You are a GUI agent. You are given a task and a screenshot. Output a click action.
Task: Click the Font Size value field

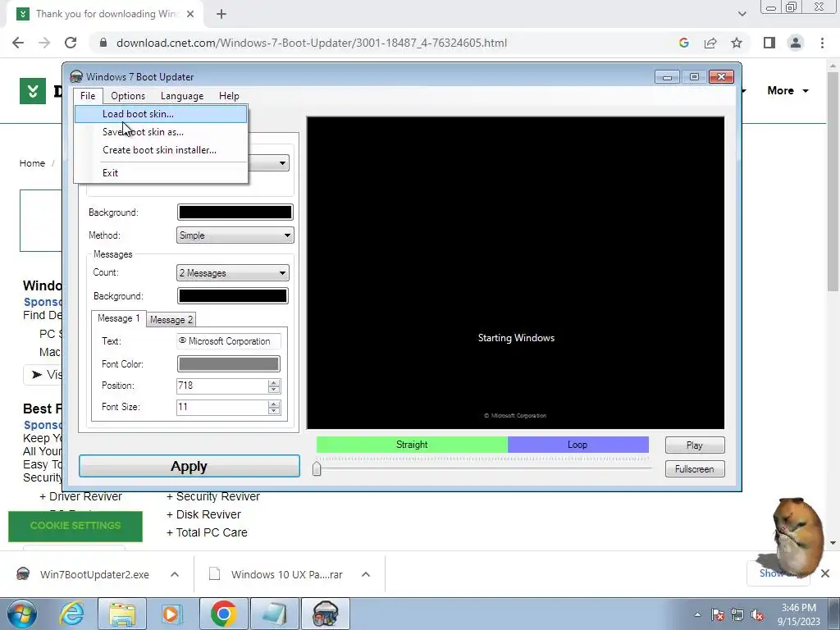click(221, 407)
